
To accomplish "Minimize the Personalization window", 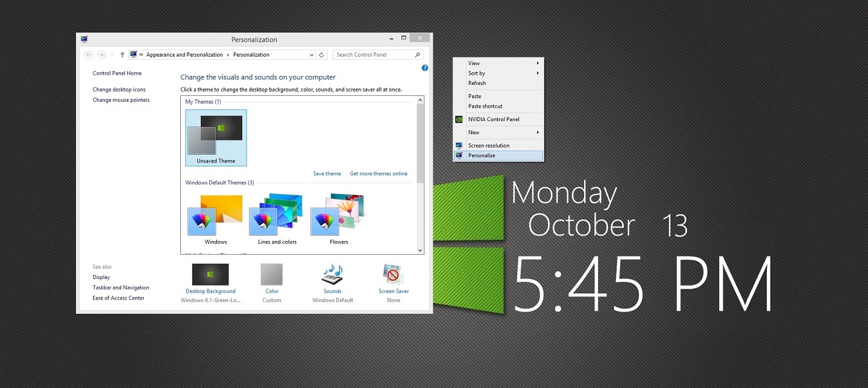I will pos(391,38).
